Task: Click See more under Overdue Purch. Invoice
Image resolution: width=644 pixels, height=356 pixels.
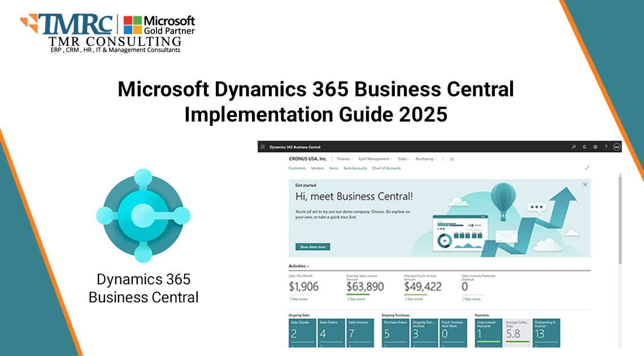Action: (x=414, y=299)
